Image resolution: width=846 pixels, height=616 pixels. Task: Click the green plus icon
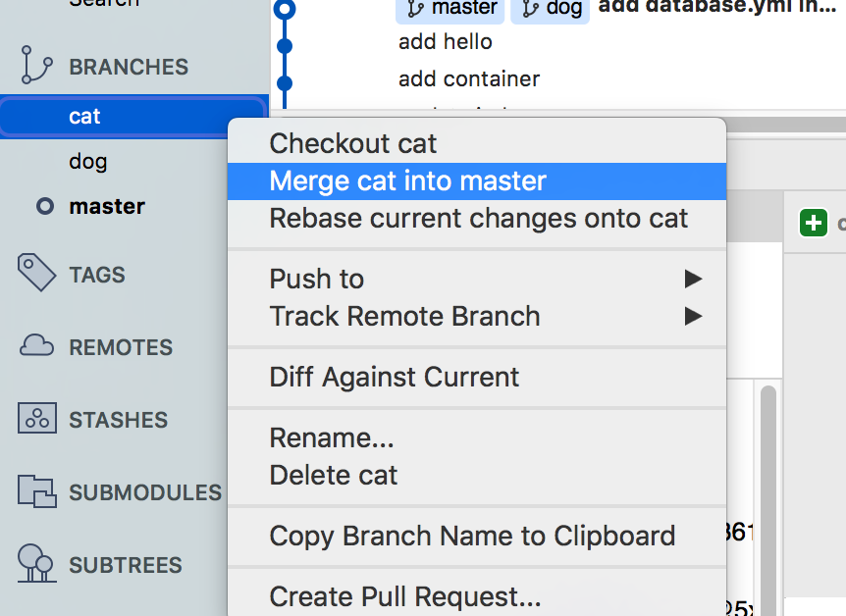point(813,223)
